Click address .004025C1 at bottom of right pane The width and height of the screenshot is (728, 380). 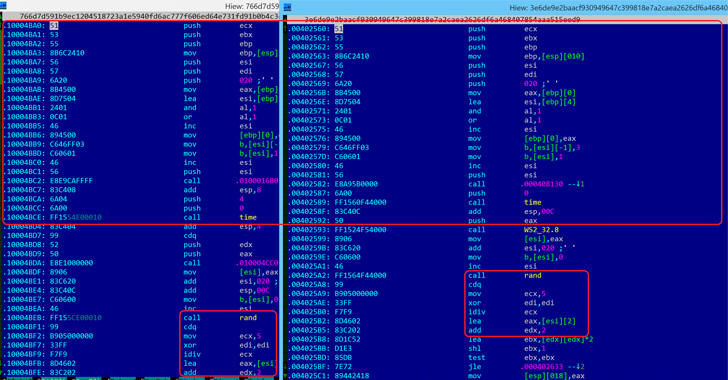[x=309, y=376]
